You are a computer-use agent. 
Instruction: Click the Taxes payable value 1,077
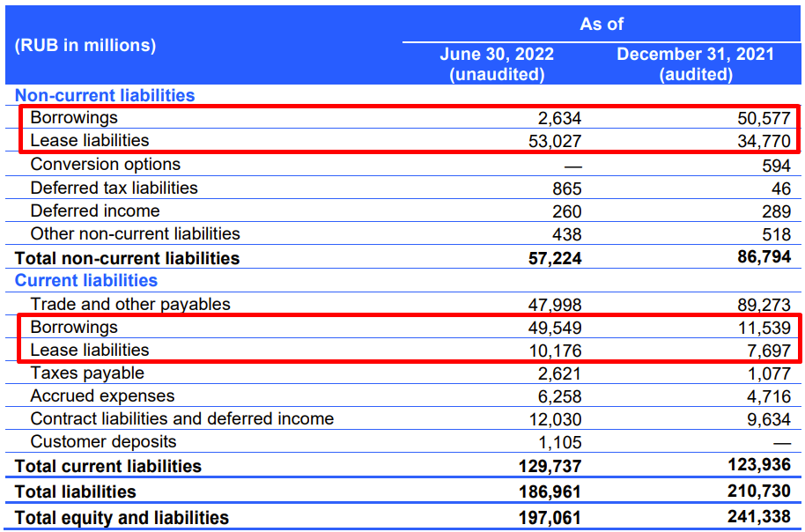769,374
